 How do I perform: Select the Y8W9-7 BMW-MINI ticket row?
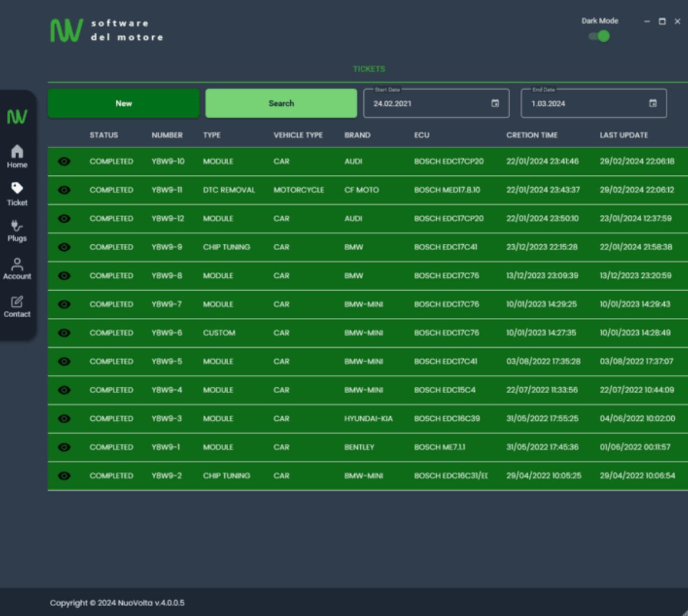[365, 305]
